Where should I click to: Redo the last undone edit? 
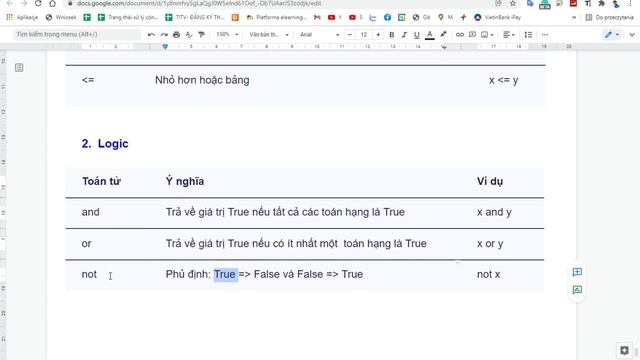[x=164, y=35]
